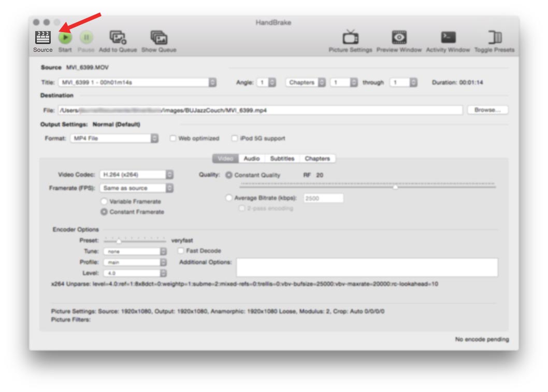
Task: Open the Angle dropdown
Action: 266,82
